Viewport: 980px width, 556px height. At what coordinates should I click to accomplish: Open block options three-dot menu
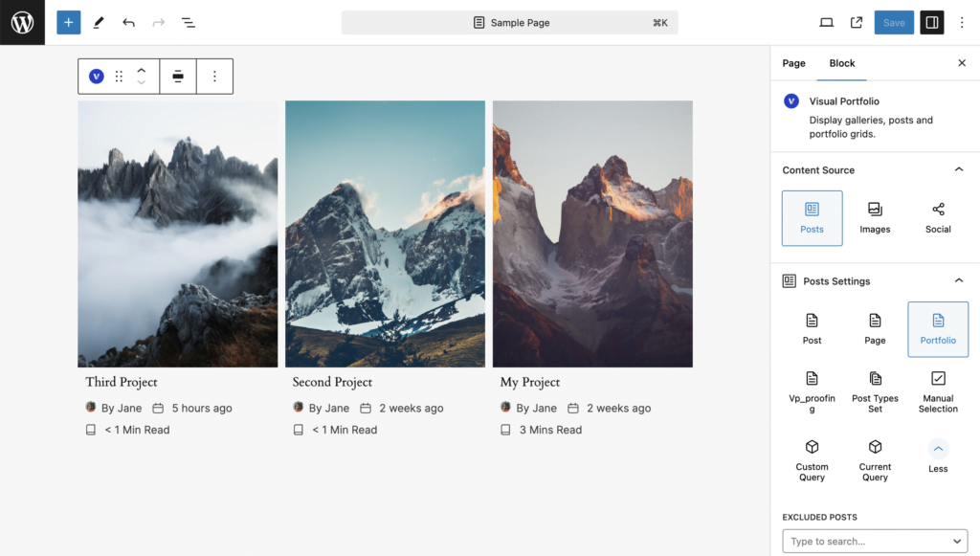point(214,77)
